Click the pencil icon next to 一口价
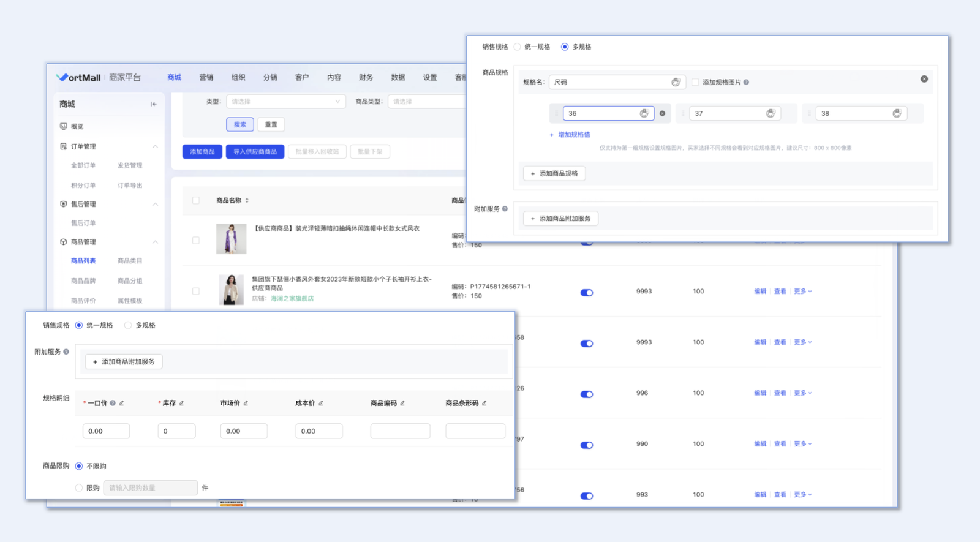 click(121, 403)
